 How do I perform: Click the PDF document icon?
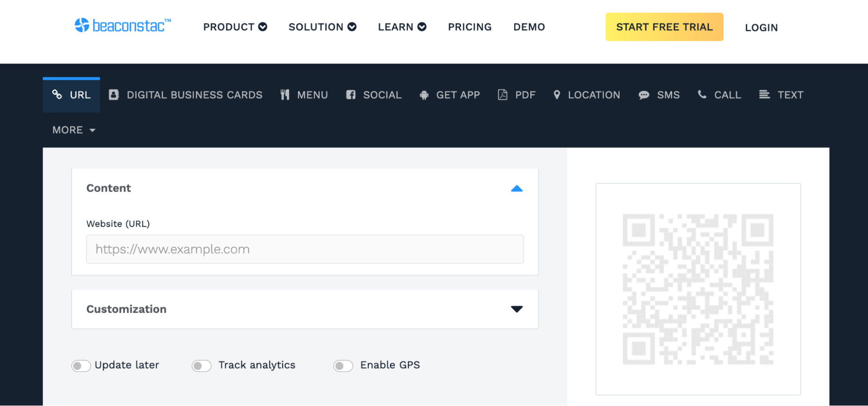[x=502, y=95]
